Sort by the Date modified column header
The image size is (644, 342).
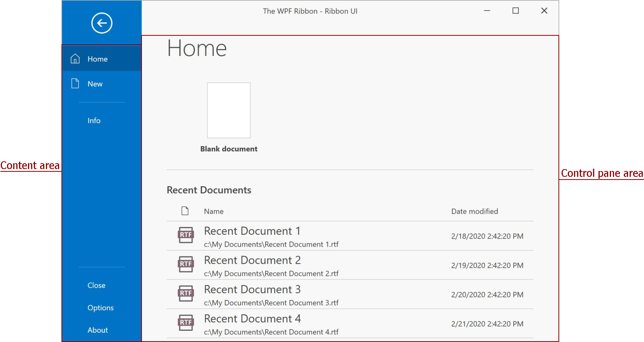click(x=474, y=211)
